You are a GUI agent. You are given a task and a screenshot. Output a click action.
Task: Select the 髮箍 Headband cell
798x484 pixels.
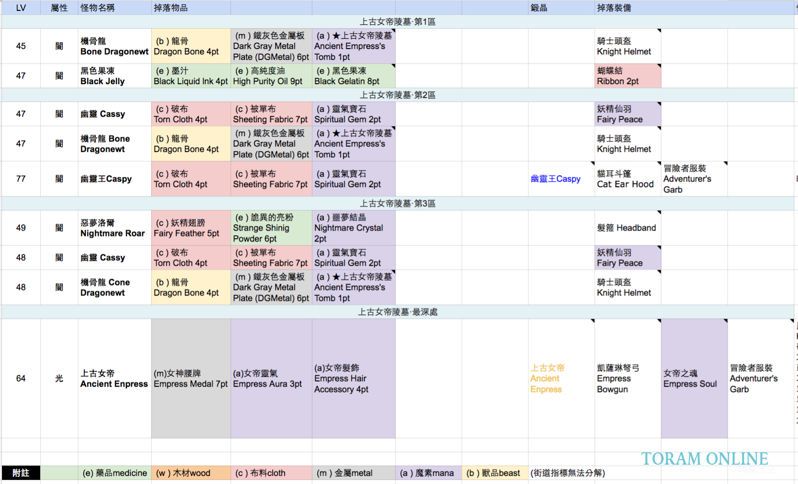(628, 228)
